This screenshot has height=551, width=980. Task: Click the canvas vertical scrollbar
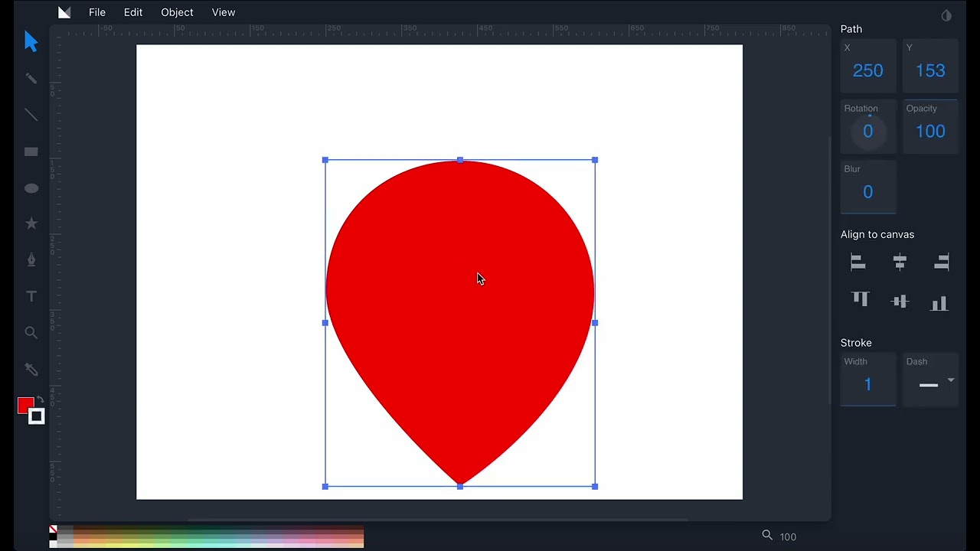coord(829,271)
